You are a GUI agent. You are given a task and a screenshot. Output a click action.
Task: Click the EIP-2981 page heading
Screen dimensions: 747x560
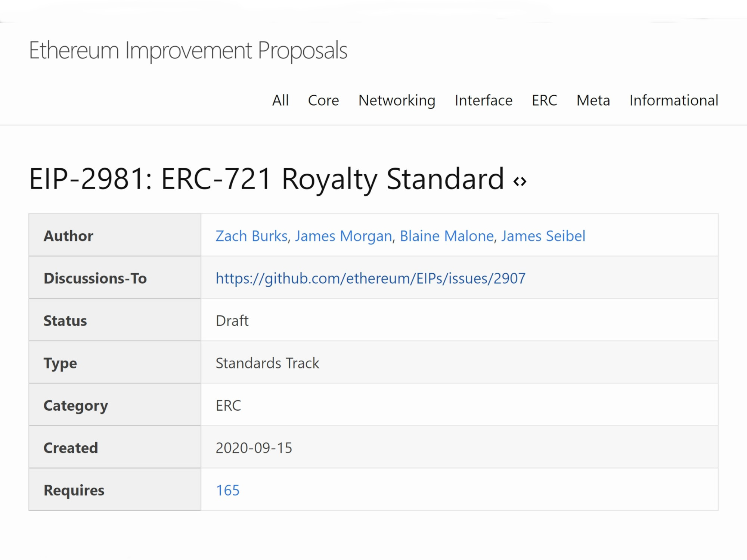point(266,179)
